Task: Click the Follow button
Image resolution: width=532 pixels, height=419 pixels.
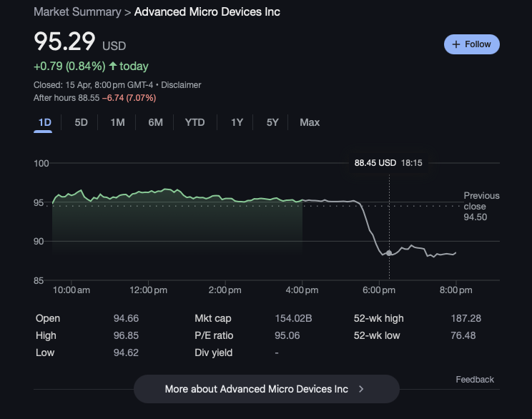Action: click(472, 44)
